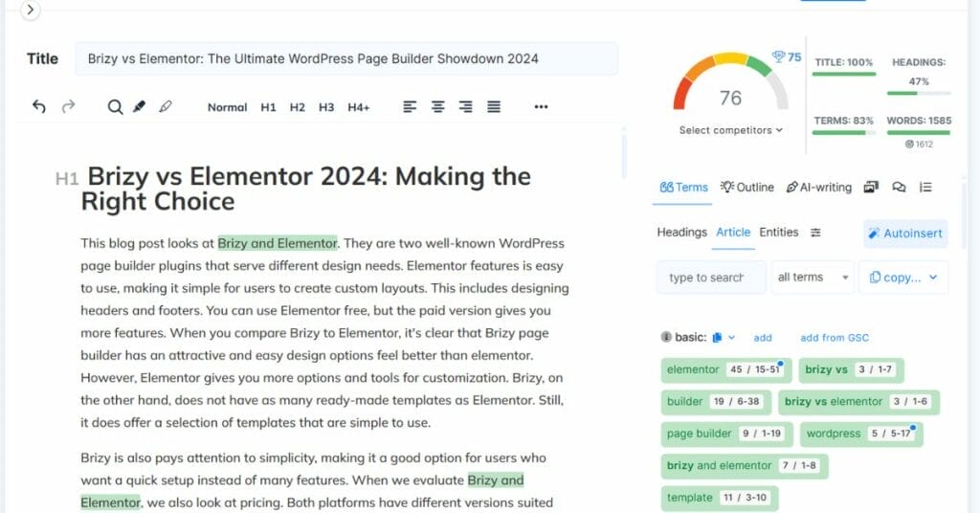980x513 pixels.
Task: Click the brizy vs term tag
Action: coord(851,369)
